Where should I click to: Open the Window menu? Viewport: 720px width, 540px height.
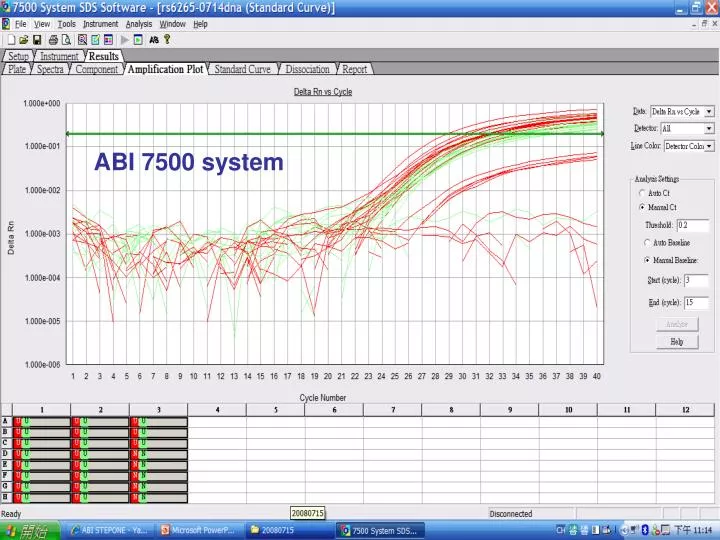(x=173, y=24)
